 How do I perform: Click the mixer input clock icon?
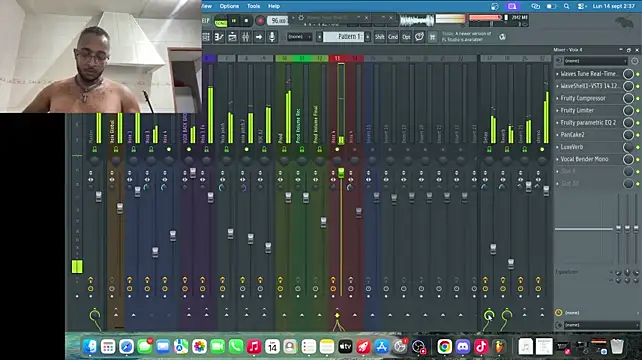[558, 312]
